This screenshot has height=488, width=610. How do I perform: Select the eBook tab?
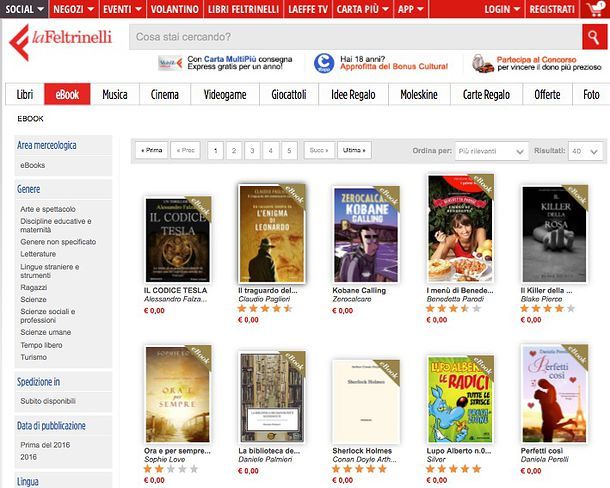pyautogui.click(x=67, y=94)
